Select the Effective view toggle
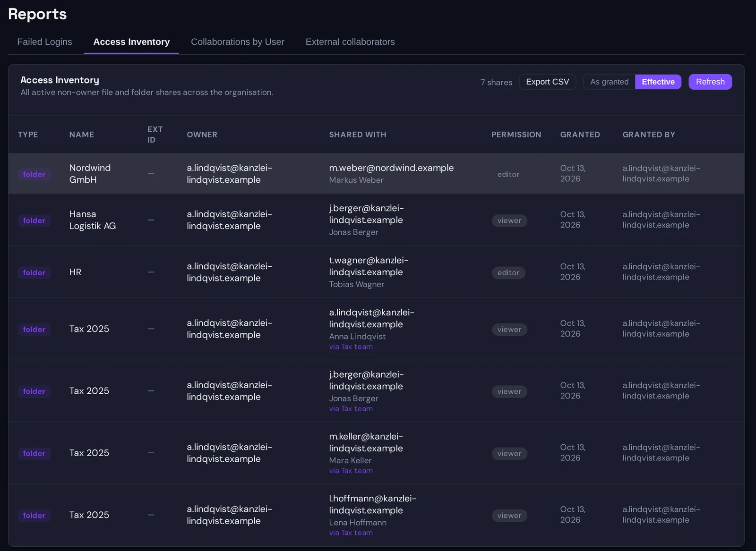 [x=658, y=82]
